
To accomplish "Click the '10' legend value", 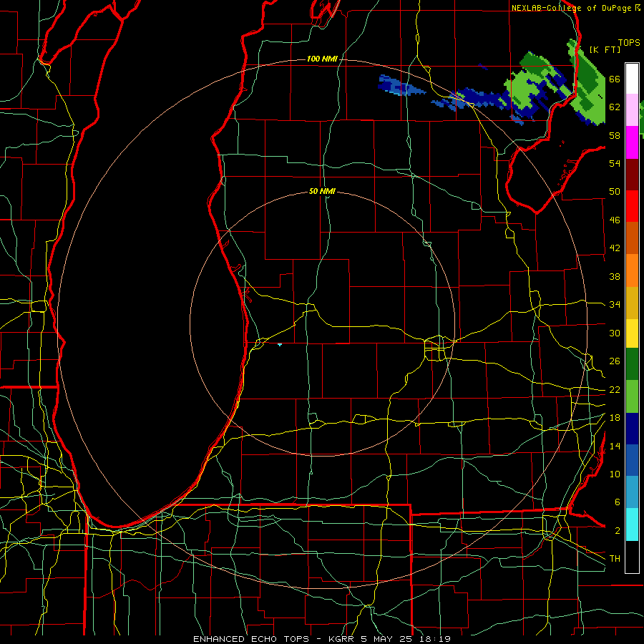I will point(615,474).
